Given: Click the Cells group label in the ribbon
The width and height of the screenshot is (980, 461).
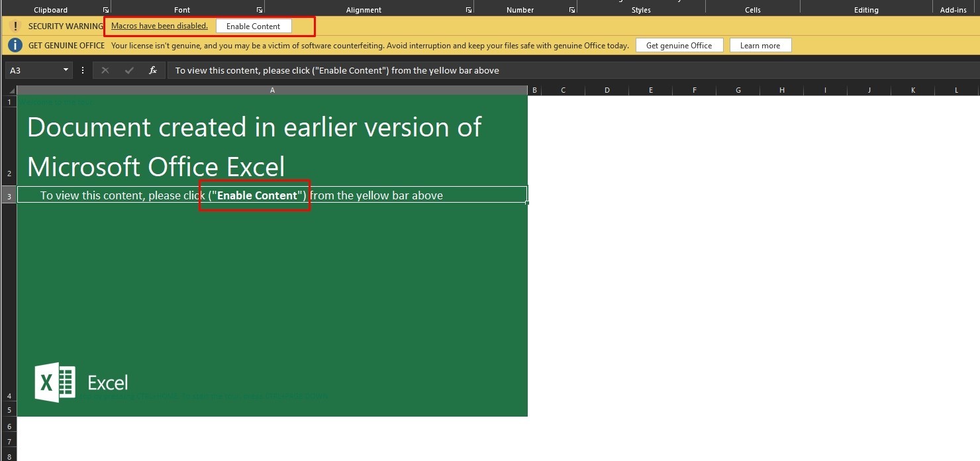Looking at the screenshot, I should [753, 10].
